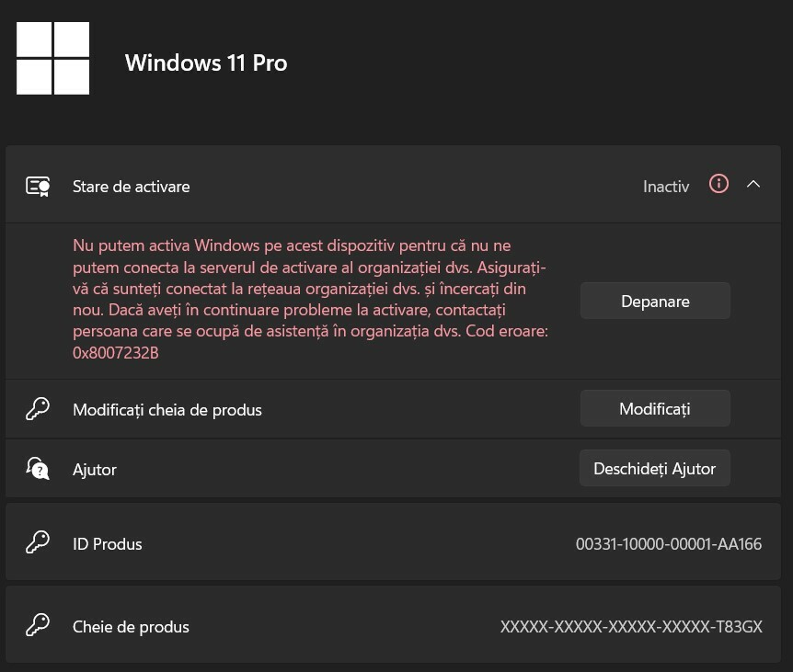Click the Inactiv status label
The height and width of the screenshot is (672, 793).
(665, 187)
